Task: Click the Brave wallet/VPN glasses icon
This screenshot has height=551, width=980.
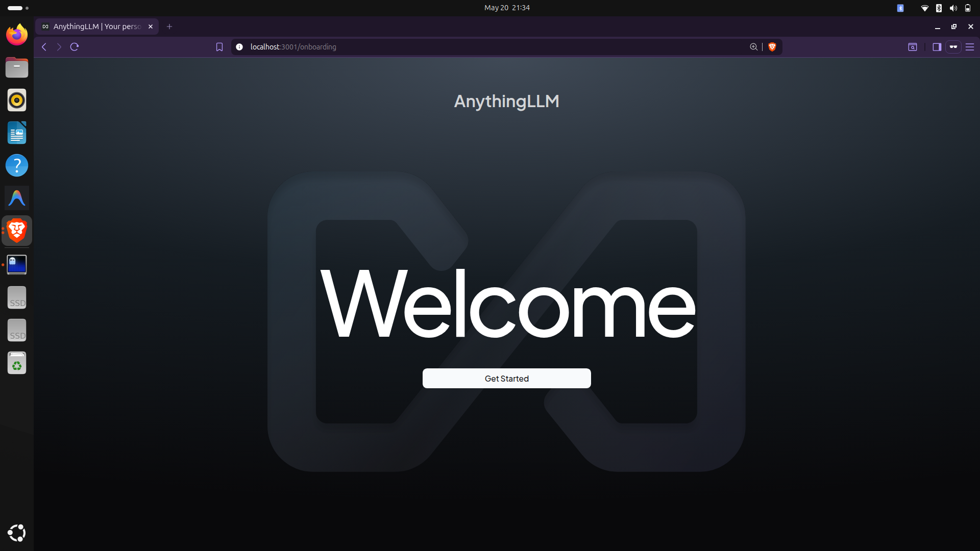Action: click(x=953, y=47)
